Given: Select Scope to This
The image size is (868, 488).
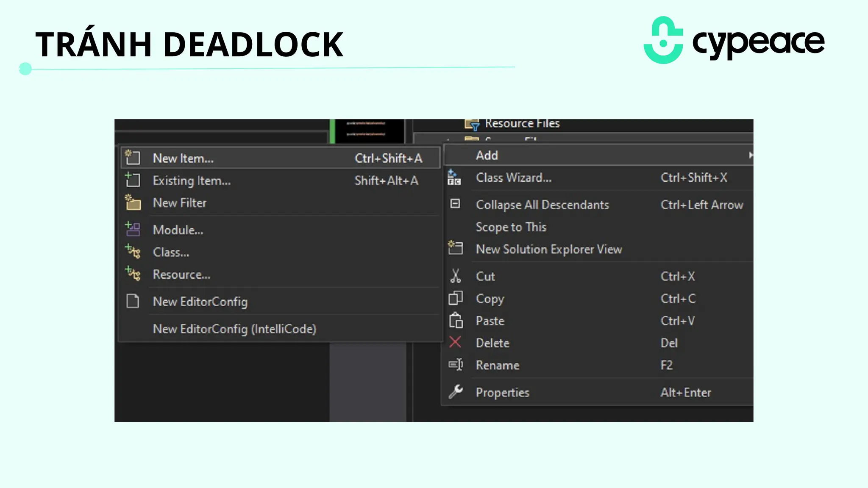Looking at the screenshot, I should [x=598, y=227].
